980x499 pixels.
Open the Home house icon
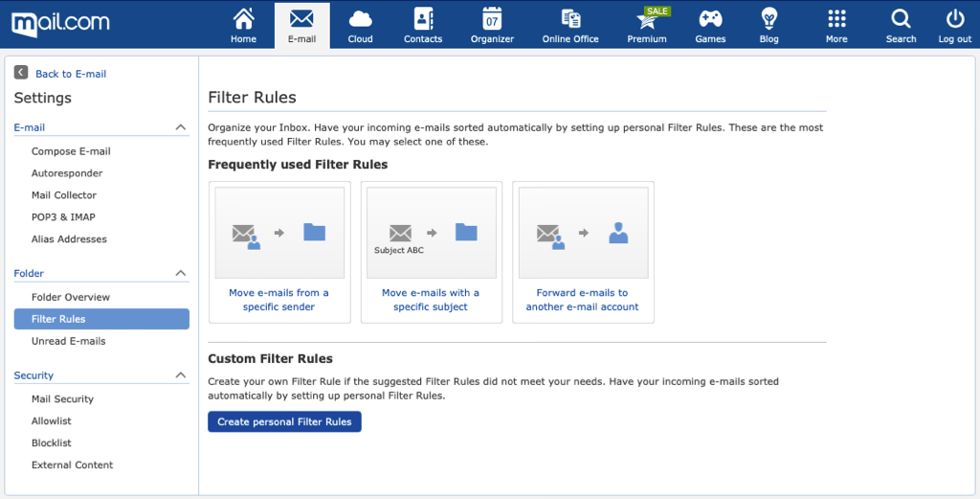(x=243, y=19)
